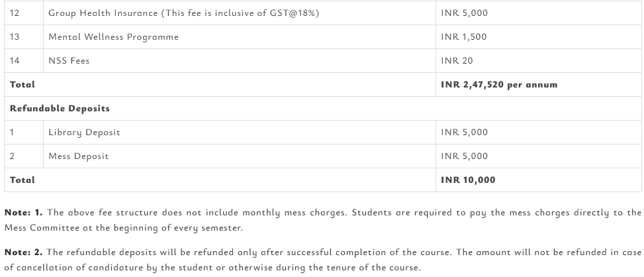The height and width of the screenshot is (277, 644).
Task: Click the Total label beside INR 10,000
Action: point(23,180)
